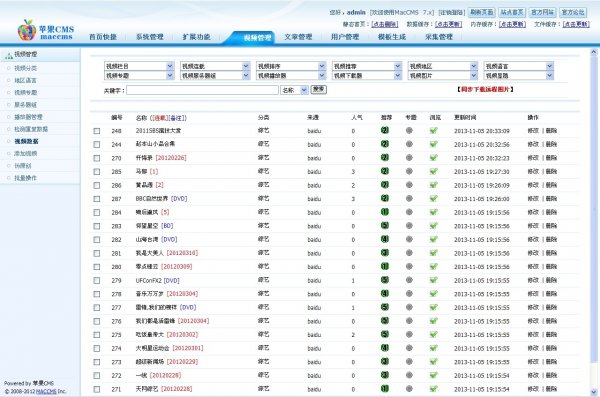
Task: Open the 视频栏目 filter dropdown
Action: pyautogui.click(x=139, y=66)
